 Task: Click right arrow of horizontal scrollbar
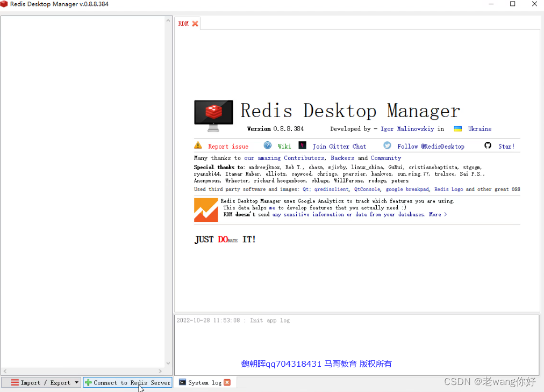160,371
